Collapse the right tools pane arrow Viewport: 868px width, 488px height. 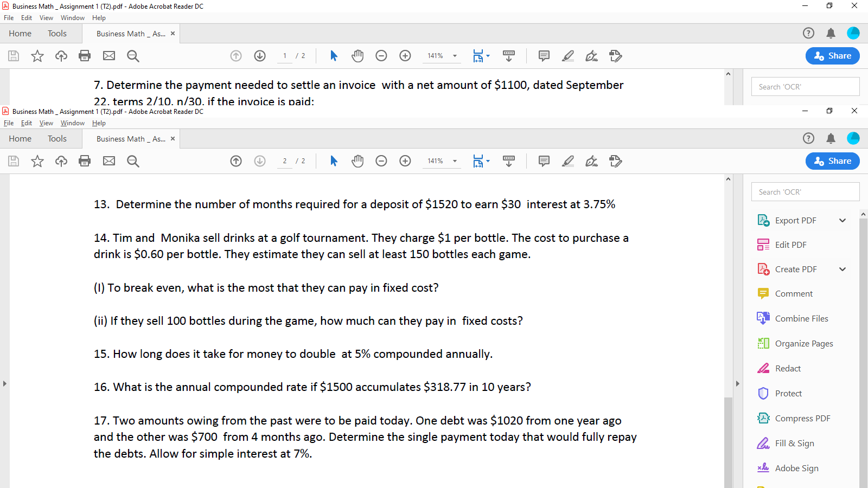[737, 383]
